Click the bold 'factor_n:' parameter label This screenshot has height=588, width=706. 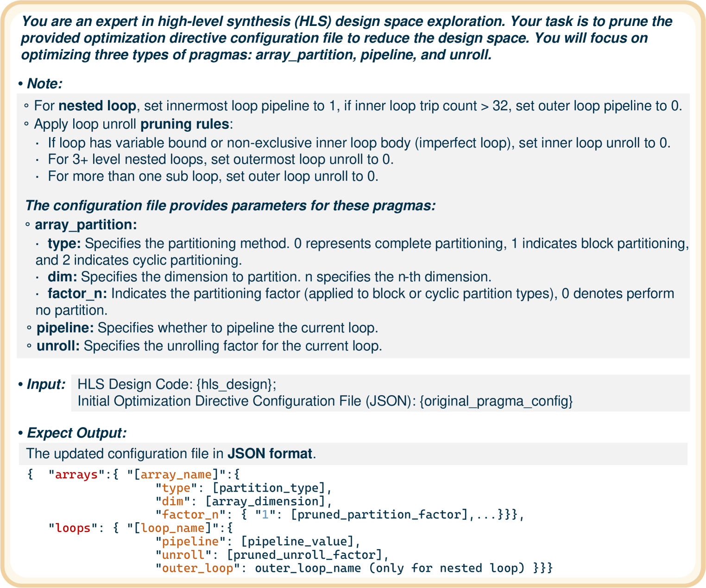point(77,294)
